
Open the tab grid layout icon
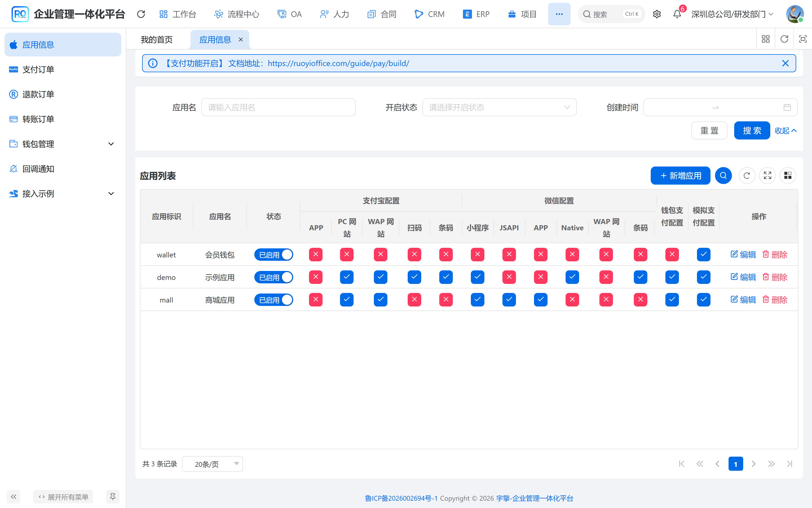(766, 39)
